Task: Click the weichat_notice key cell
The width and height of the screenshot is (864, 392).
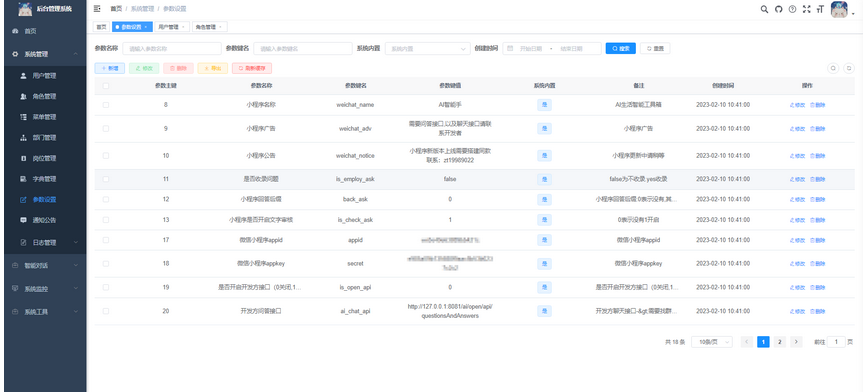Action: [x=355, y=155]
